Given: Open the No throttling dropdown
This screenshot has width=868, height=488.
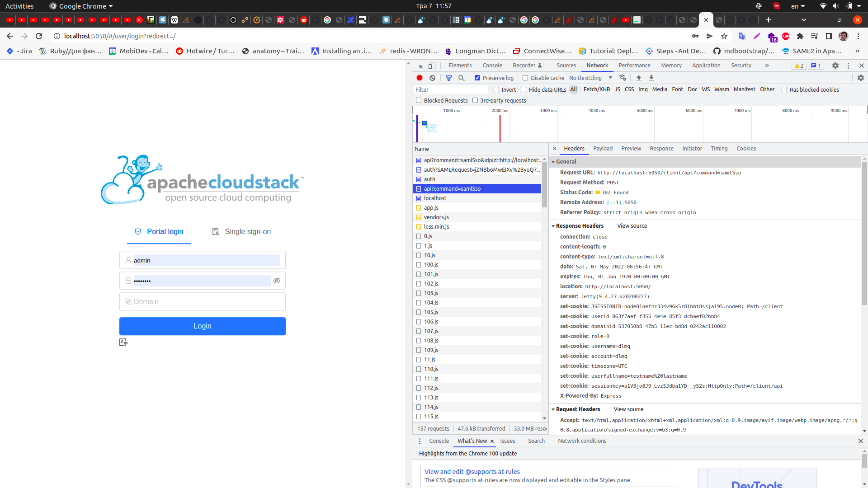Looking at the screenshot, I should pyautogui.click(x=590, y=78).
